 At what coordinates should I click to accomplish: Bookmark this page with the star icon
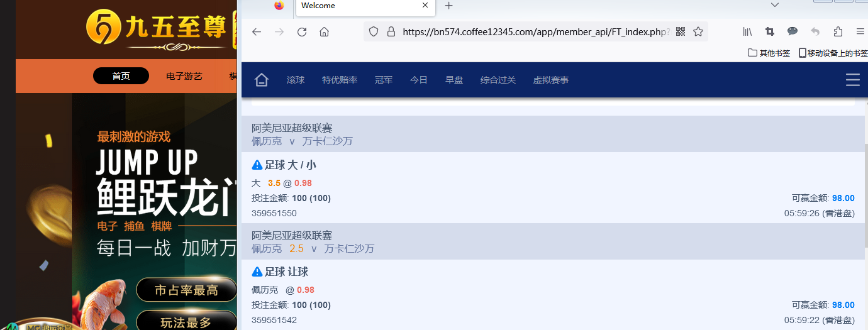(x=698, y=31)
